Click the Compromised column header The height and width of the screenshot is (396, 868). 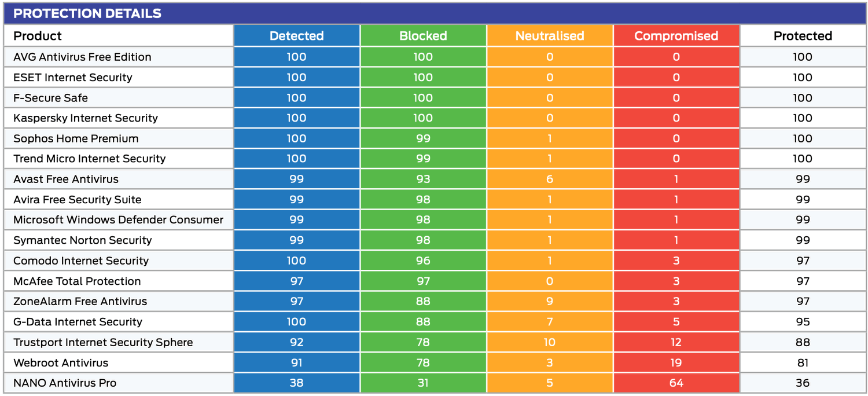(x=676, y=36)
